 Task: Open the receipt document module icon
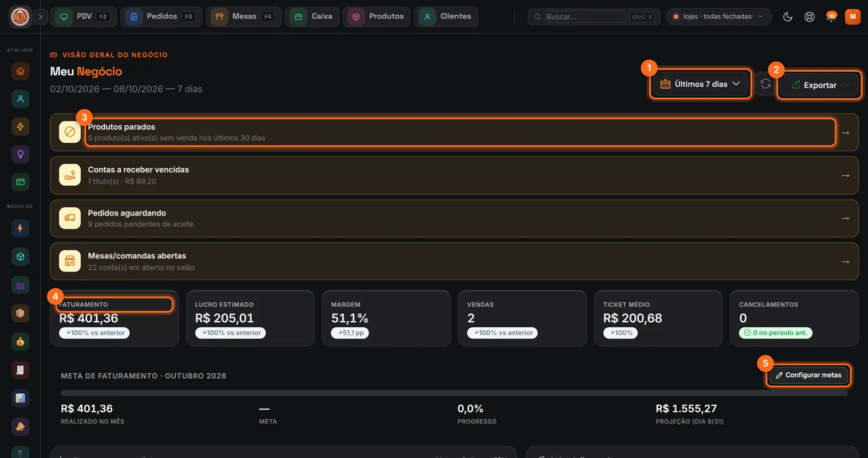(x=20, y=370)
